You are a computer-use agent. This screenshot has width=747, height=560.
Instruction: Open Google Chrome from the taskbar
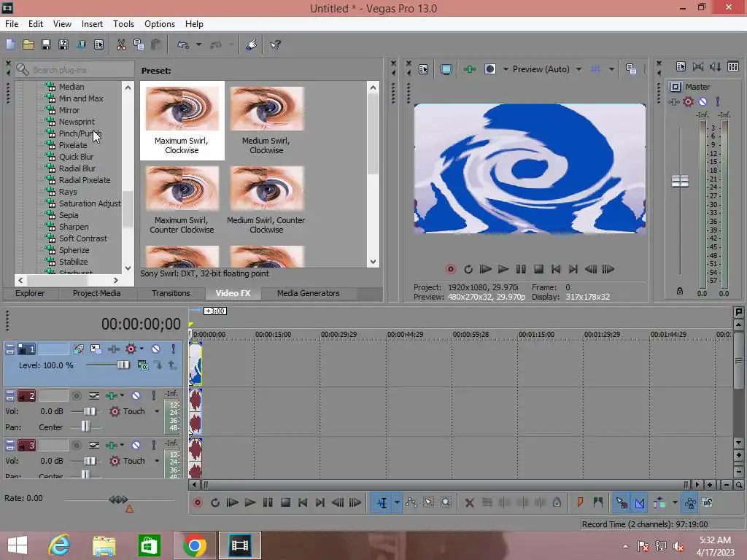194,545
